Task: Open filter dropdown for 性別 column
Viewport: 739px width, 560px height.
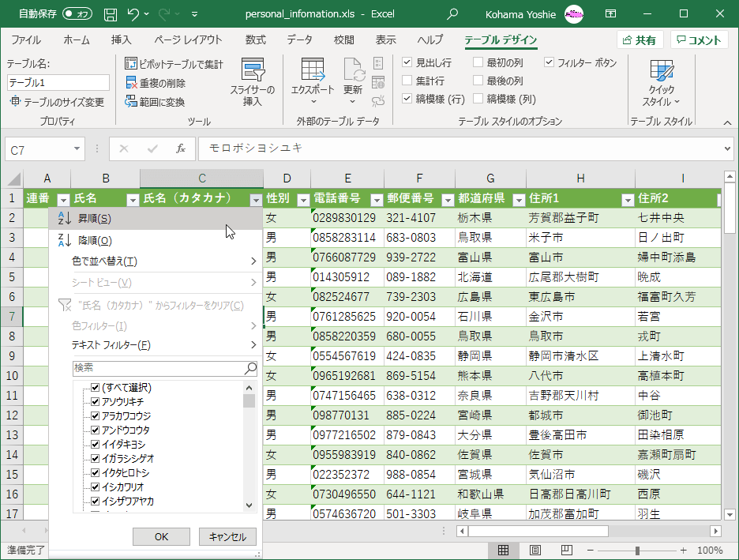Action: (303, 200)
